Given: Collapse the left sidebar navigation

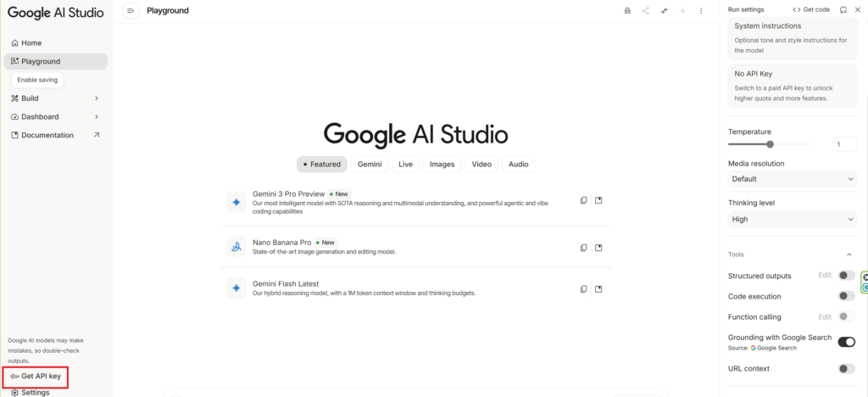Looking at the screenshot, I should (130, 11).
